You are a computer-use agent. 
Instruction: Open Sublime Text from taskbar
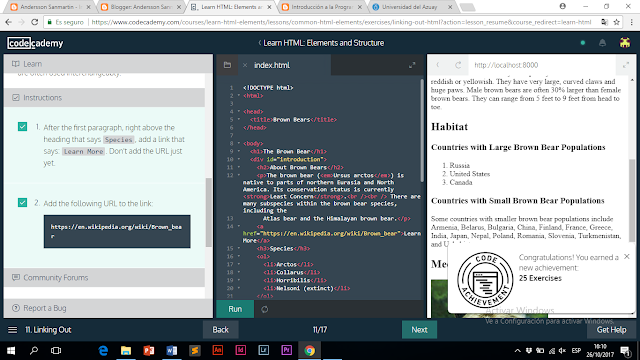tap(195, 351)
